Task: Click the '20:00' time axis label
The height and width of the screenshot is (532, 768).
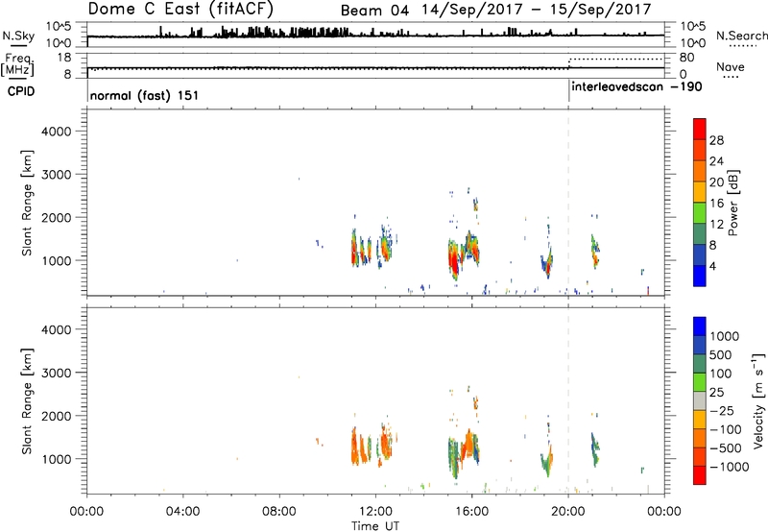Action: [568, 512]
